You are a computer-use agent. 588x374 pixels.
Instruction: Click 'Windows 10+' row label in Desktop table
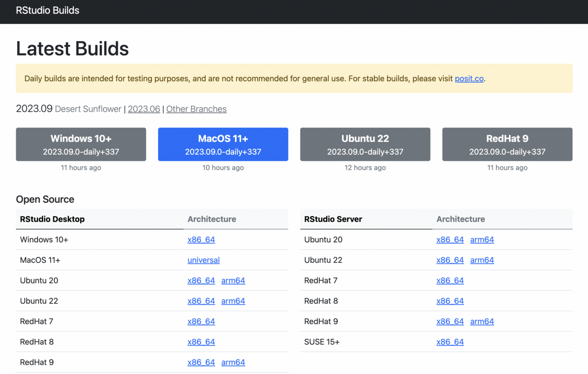tap(44, 240)
